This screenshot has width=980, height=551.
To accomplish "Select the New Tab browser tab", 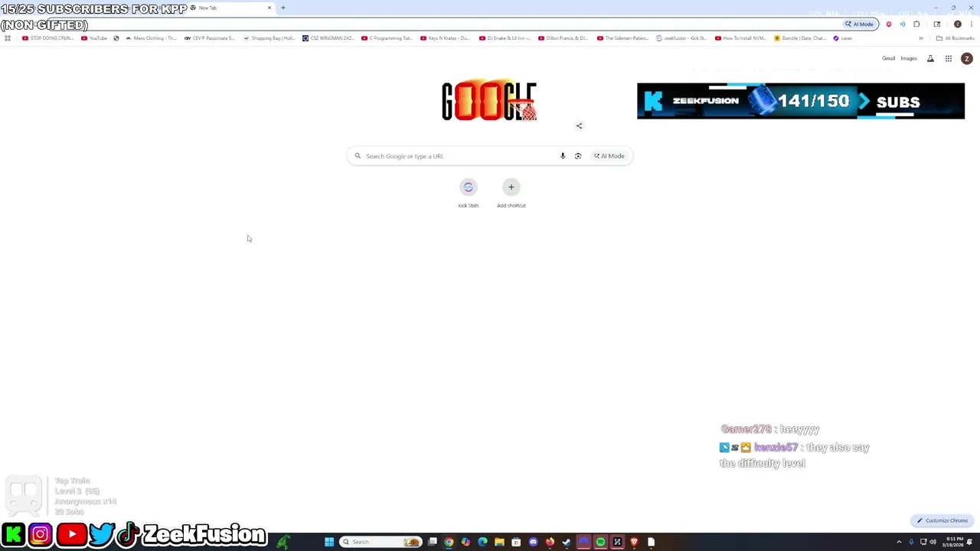I will pos(230,8).
